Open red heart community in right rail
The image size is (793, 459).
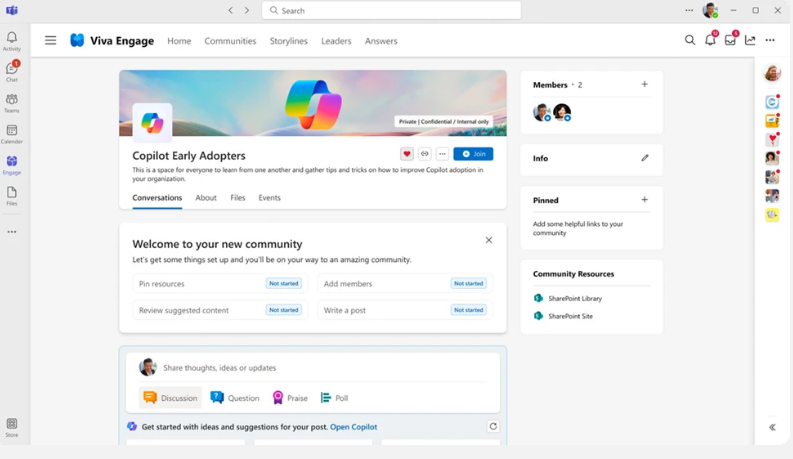click(x=772, y=139)
